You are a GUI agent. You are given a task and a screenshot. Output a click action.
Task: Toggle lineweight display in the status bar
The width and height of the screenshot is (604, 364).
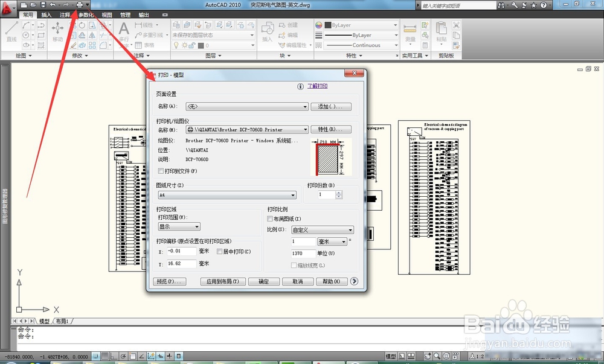(x=170, y=356)
